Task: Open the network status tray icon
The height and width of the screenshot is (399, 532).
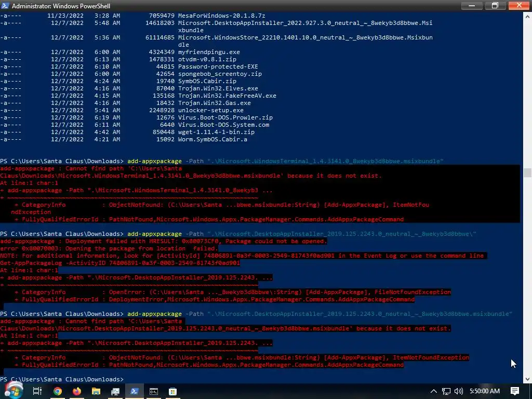Action: pos(446,391)
